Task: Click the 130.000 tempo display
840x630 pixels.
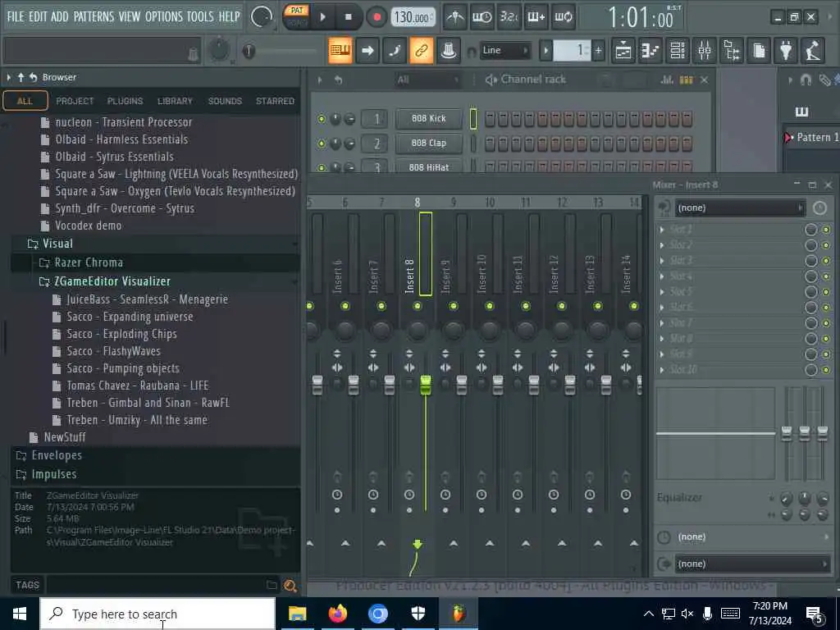Action: tap(412, 17)
